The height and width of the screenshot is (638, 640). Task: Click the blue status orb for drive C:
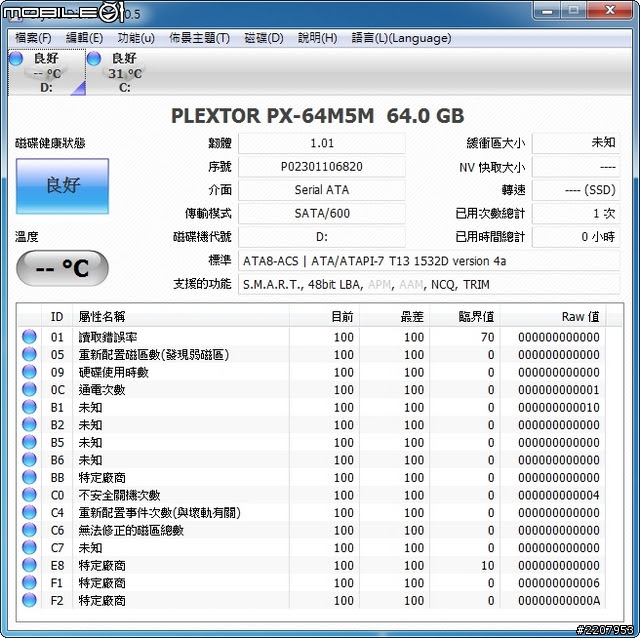click(94, 58)
